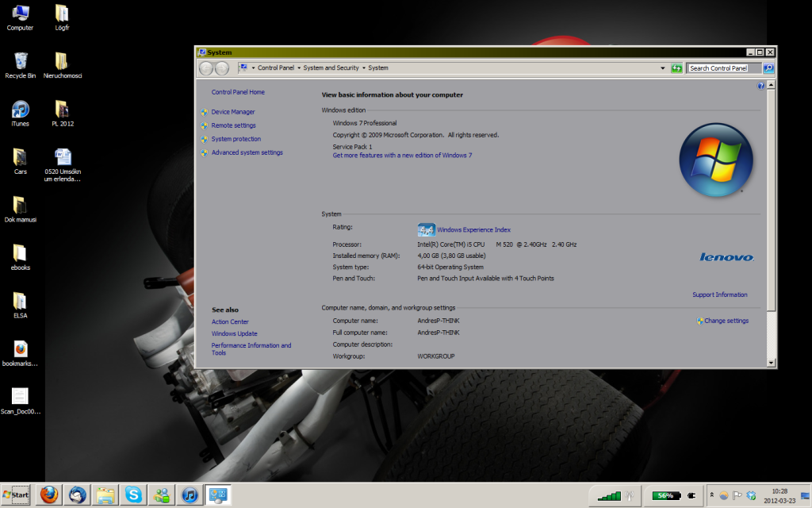Open the blue Help question icon
This screenshot has width=812, height=508.
pos(760,86)
